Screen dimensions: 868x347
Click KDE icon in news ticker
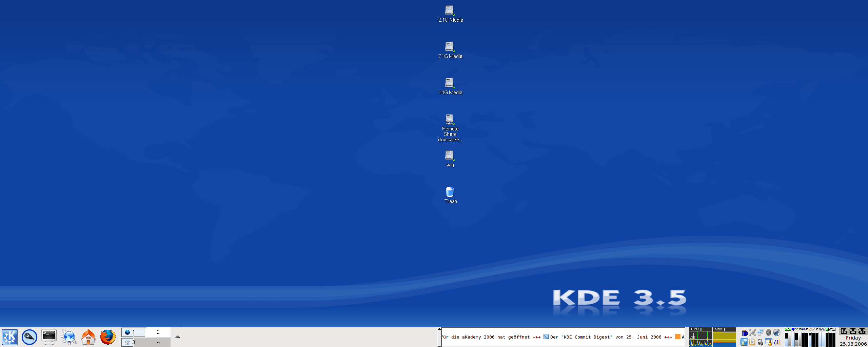(546, 336)
